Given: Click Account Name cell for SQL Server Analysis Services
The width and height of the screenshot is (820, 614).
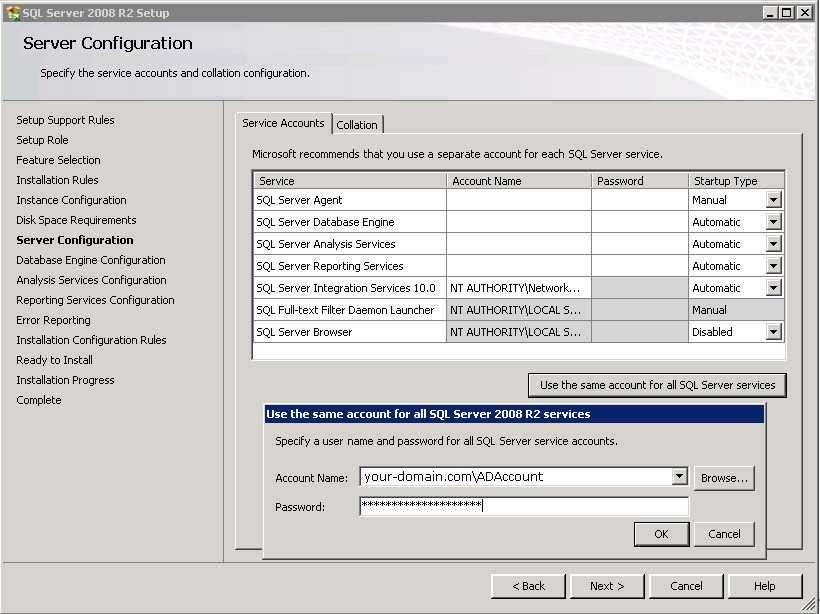Looking at the screenshot, I should (519, 244).
